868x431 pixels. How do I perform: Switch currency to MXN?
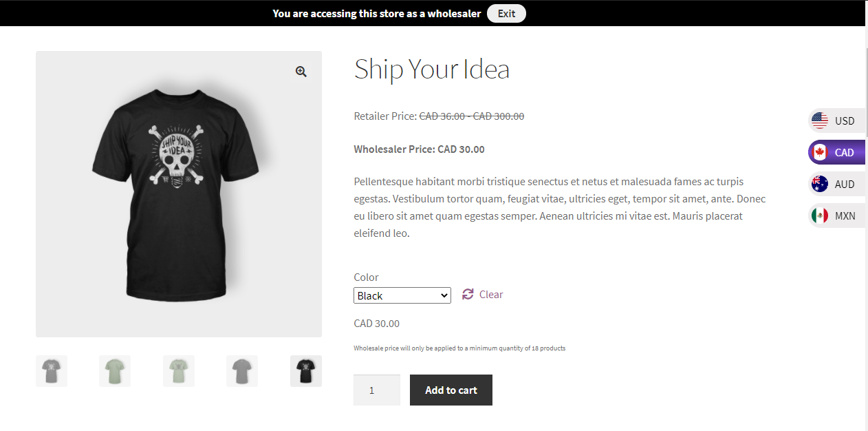845,216
